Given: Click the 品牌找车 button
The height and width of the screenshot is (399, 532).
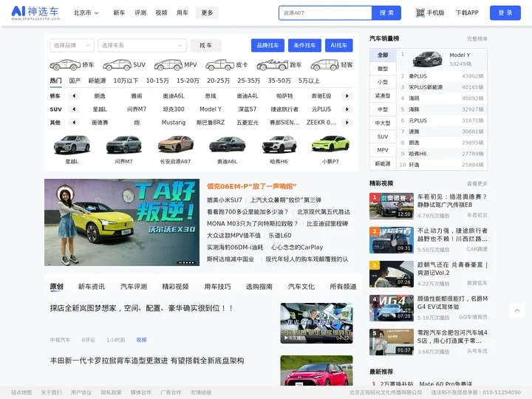Looking at the screenshot, I should (267, 46).
